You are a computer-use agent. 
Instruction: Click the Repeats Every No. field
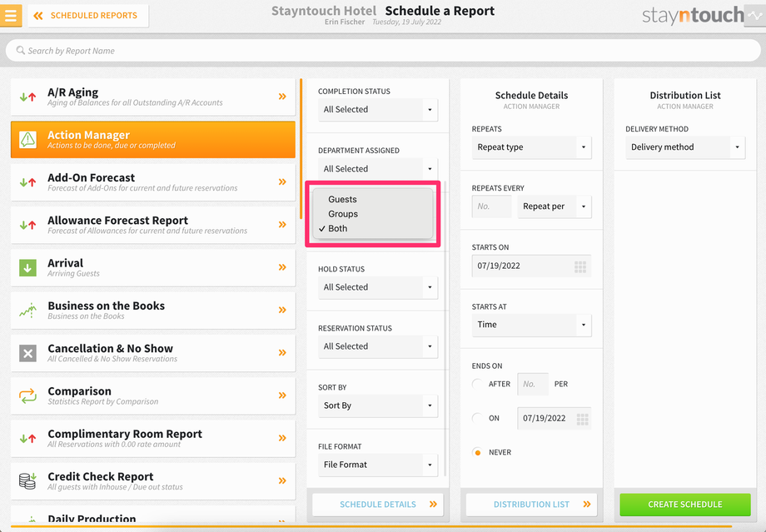pos(491,206)
